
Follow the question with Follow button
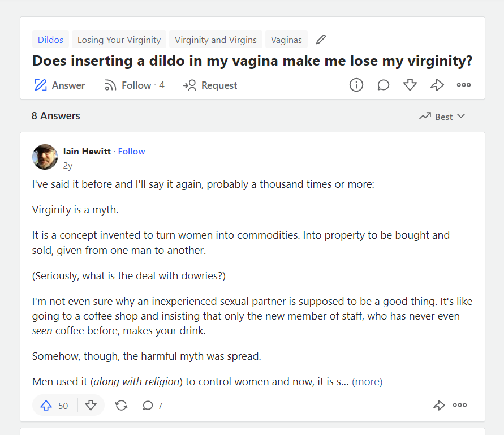coord(135,85)
